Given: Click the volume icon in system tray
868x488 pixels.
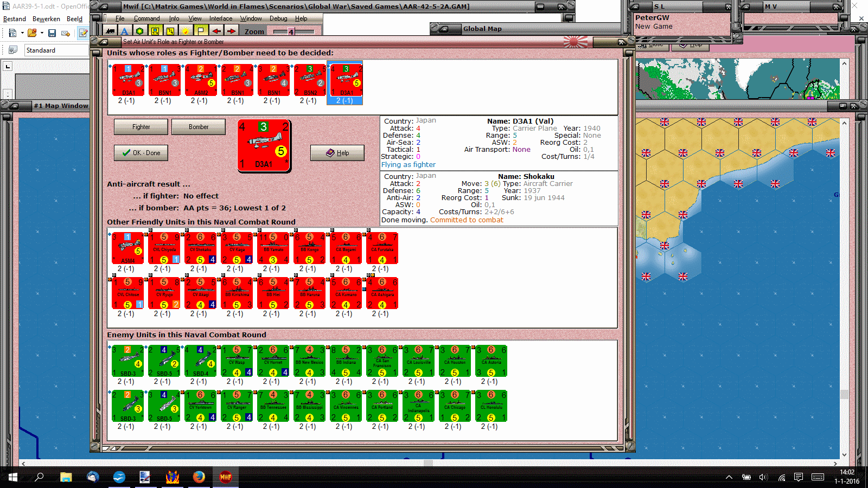Looking at the screenshot, I should click(x=763, y=477).
